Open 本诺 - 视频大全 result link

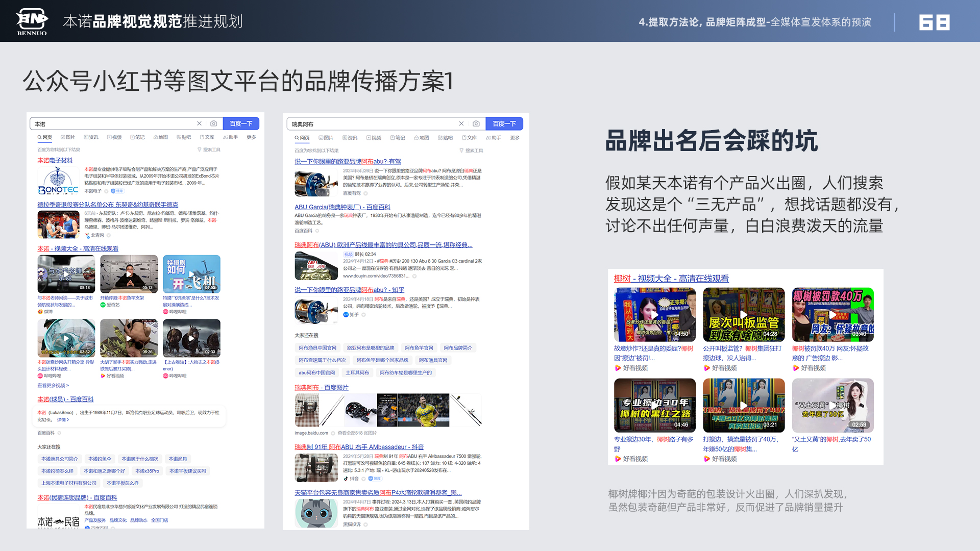click(78, 249)
